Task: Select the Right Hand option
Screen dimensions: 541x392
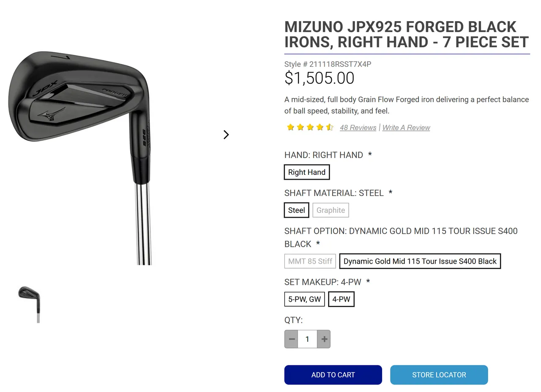Action: click(307, 172)
